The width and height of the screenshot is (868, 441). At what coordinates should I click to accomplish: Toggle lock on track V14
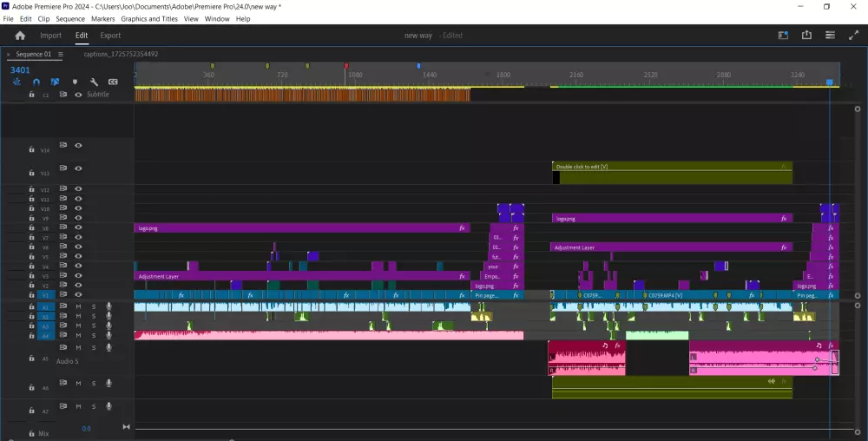coord(31,149)
